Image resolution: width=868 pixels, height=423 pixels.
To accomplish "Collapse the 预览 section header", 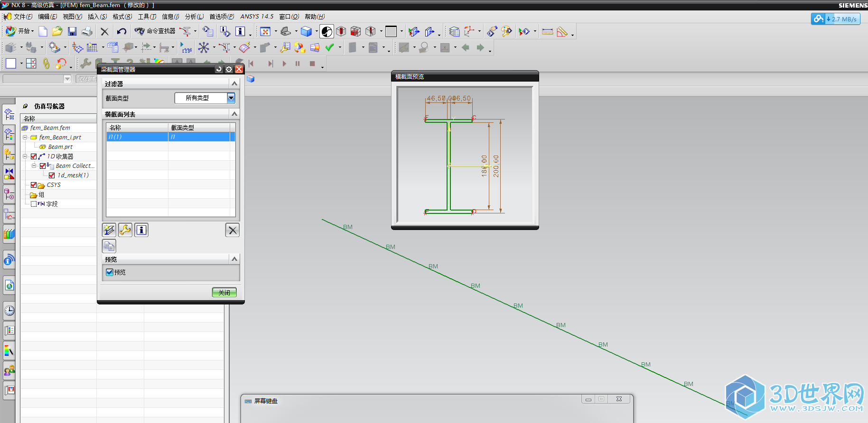I will [x=234, y=259].
